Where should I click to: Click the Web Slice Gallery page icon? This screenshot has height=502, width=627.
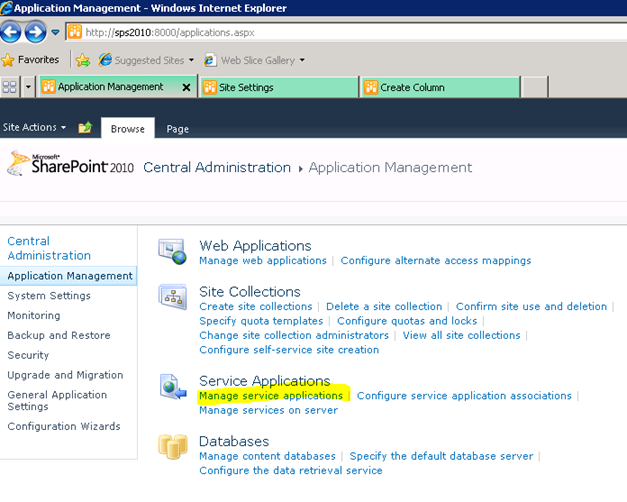pos(210,60)
